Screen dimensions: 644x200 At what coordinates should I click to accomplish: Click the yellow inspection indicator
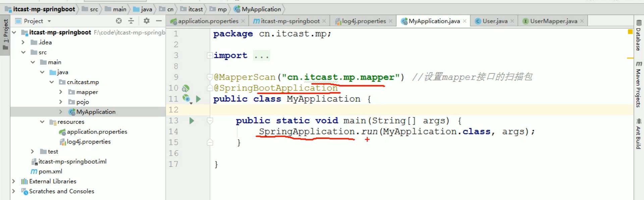630,32
